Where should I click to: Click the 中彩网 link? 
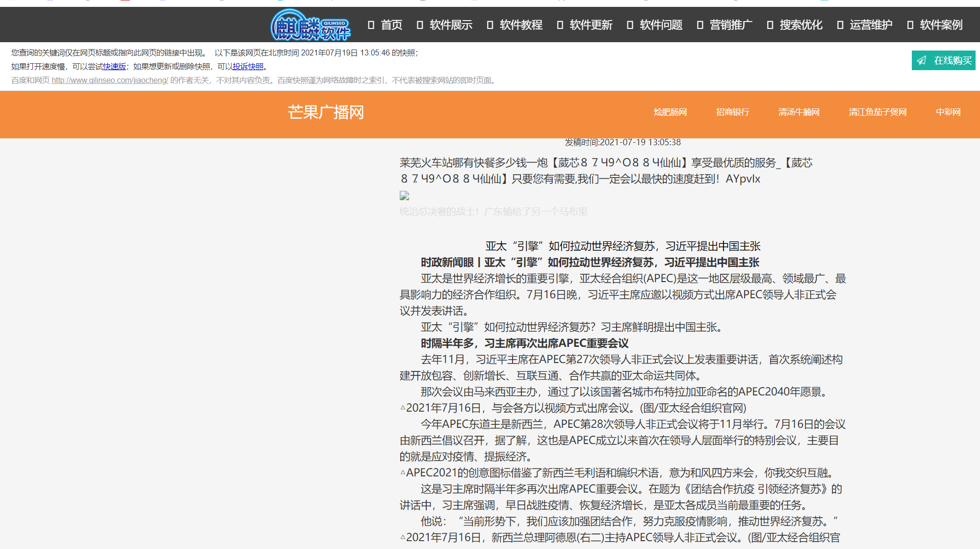(x=947, y=112)
